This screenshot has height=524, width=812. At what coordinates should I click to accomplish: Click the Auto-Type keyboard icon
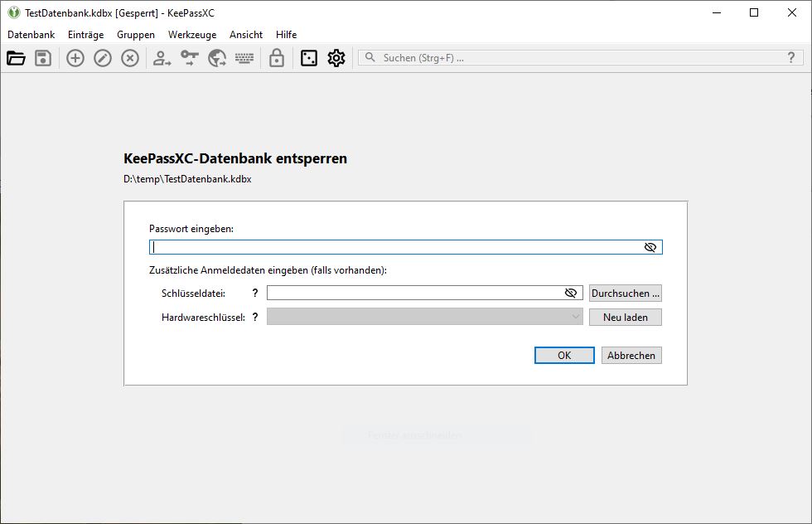point(244,58)
